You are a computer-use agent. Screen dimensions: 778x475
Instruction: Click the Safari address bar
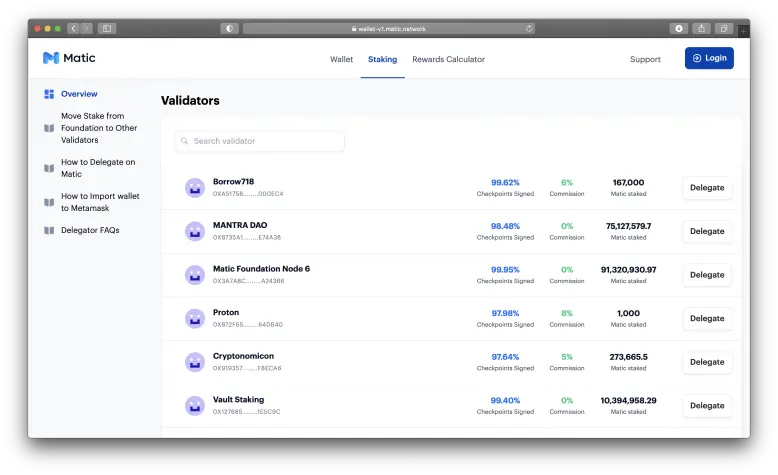pos(389,29)
